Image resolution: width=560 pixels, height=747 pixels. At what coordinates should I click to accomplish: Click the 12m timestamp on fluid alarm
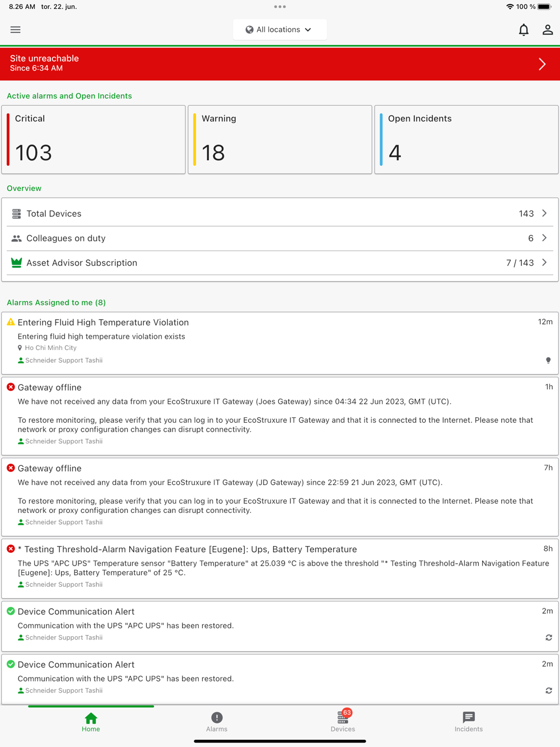[x=545, y=322]
